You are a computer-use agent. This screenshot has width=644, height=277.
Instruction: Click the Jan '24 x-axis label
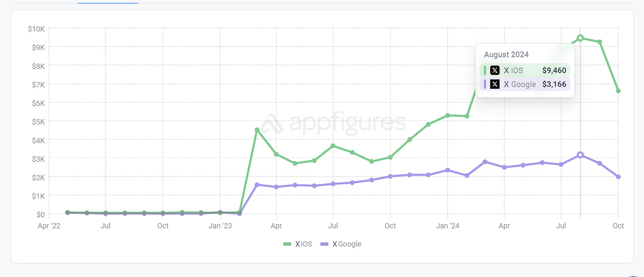[448, 226]
